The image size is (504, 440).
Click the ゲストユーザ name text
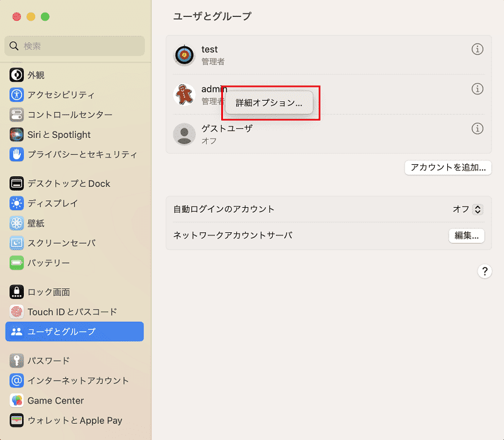[227, 128]
